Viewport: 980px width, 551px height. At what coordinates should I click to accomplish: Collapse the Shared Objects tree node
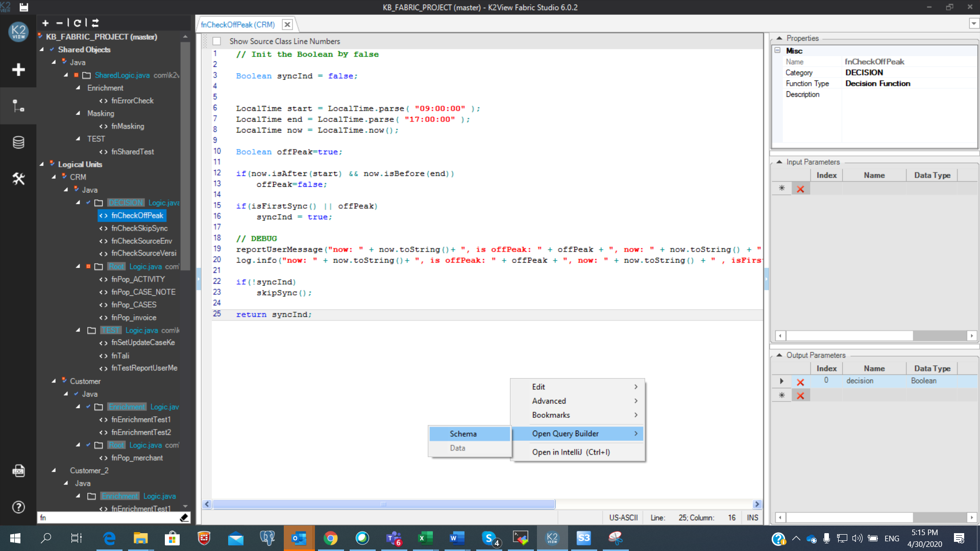click(42, 49)
